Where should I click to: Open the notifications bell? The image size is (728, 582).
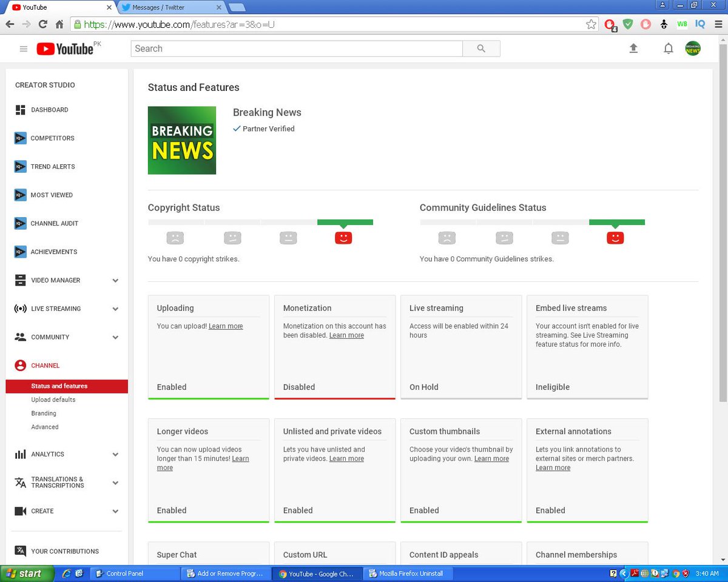click(668, 48)
